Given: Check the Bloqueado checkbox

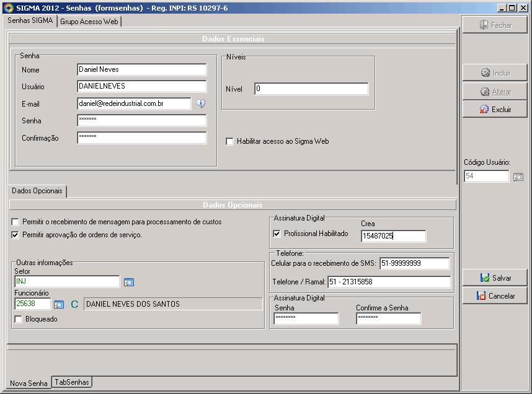Looking at the screenshot, I should tap(19, 319).
